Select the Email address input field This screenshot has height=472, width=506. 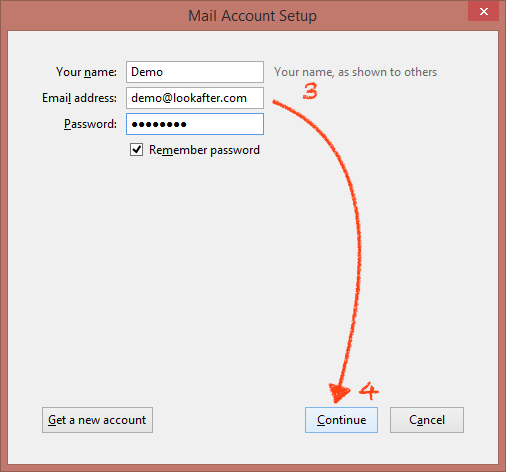pyautogui.click(x=195, y=98)
